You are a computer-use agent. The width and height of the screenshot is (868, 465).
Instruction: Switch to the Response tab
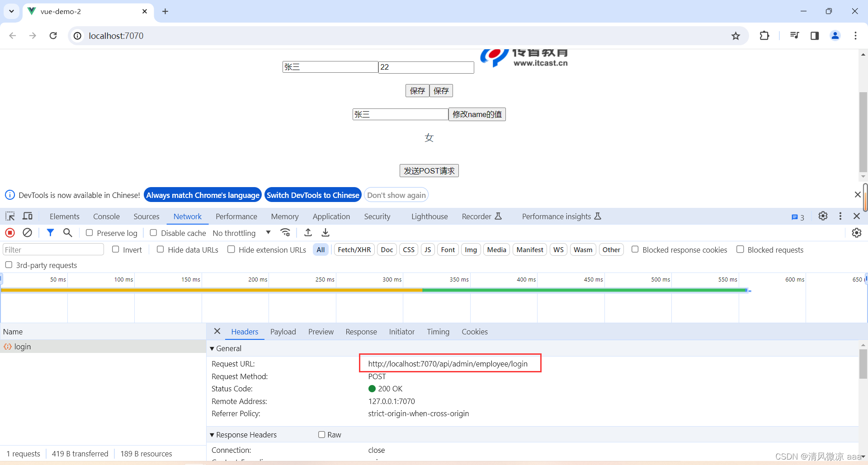361,332
